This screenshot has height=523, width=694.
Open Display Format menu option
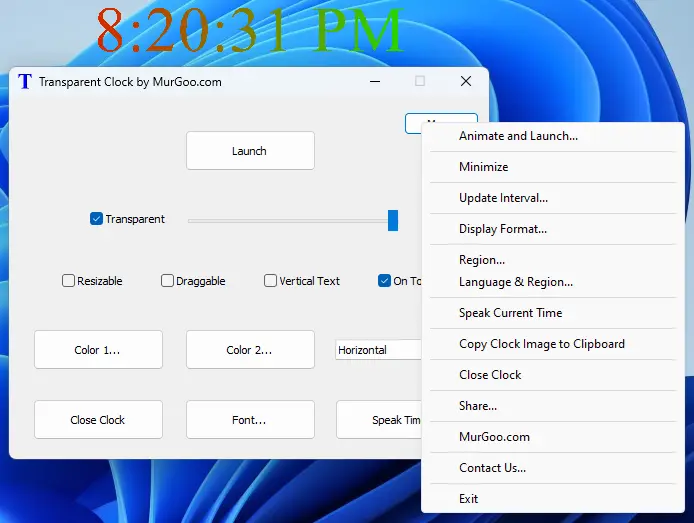pyautogui.click(x=503, y=229)
